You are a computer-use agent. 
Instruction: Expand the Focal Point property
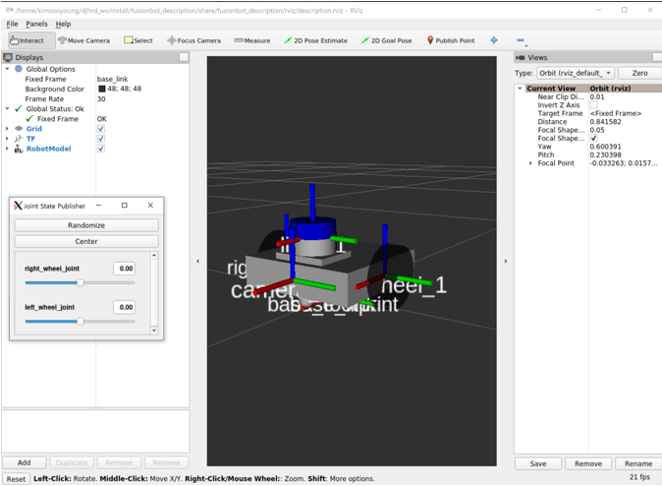(531, 163)
